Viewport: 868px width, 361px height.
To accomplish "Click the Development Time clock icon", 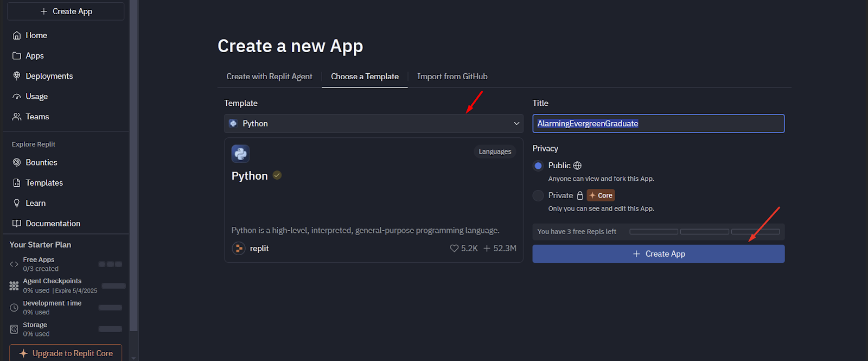I will pyautogui.click(x=14, y=308).
